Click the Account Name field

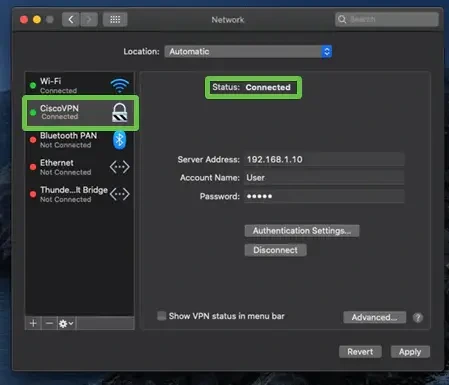[324, 178]
